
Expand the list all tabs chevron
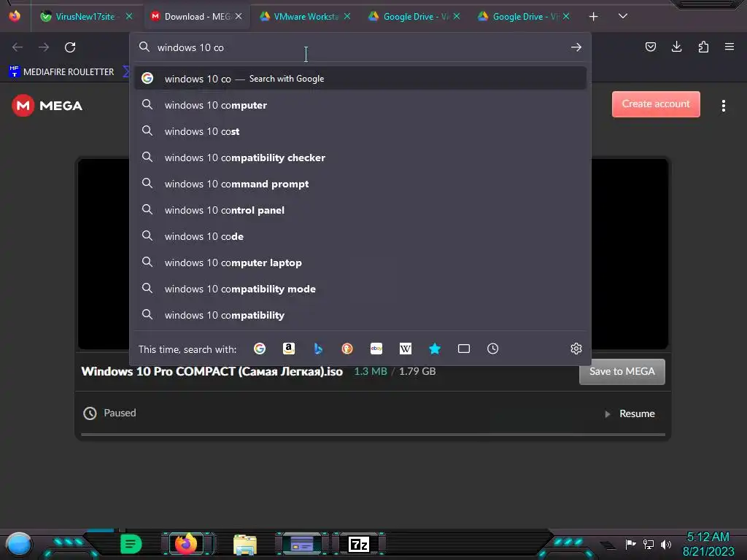pyautogui.click(x=623, y=16)
